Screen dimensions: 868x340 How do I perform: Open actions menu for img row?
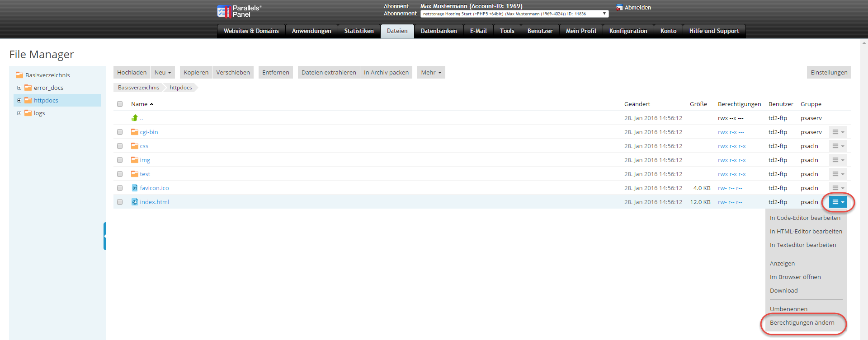pos(838,160)
